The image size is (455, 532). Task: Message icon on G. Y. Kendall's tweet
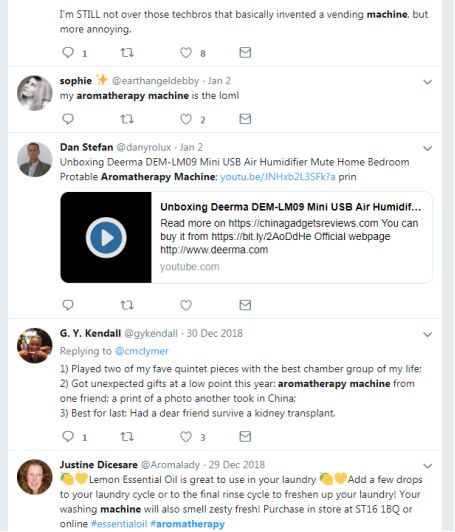click(245, 436)
